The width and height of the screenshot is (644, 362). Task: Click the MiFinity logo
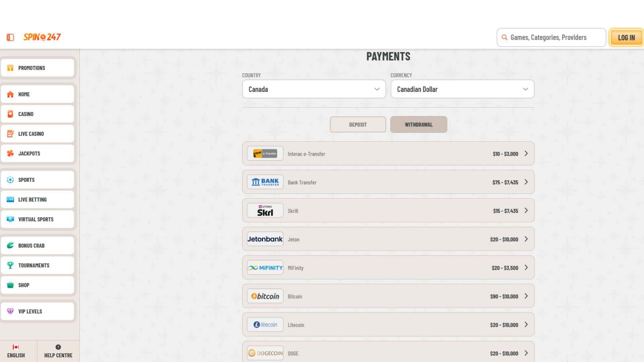[265, 267]
